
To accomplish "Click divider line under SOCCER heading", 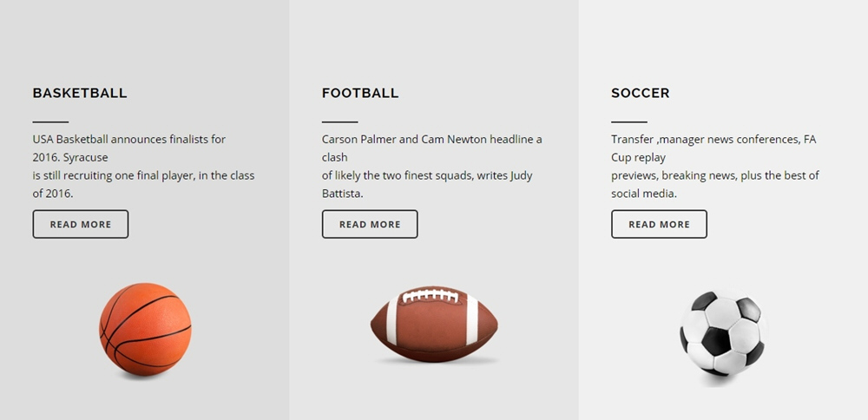I will tap(628, 121).
